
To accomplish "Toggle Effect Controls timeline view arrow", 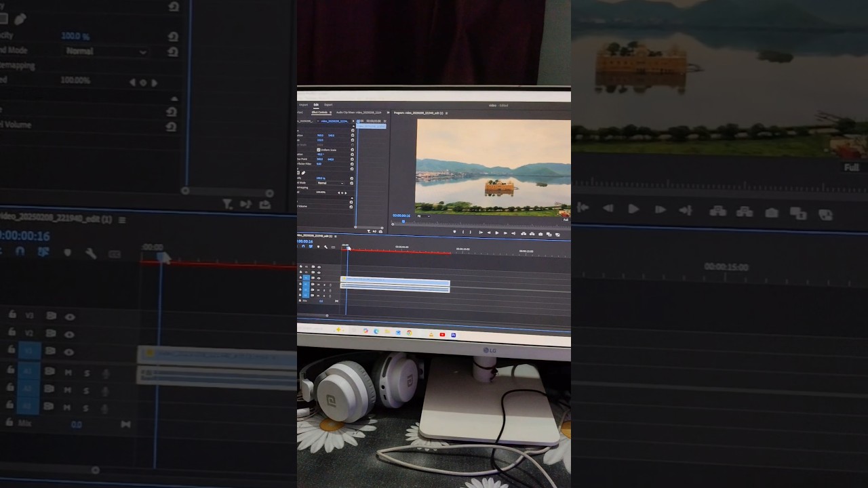I will [x=353, y=121].
